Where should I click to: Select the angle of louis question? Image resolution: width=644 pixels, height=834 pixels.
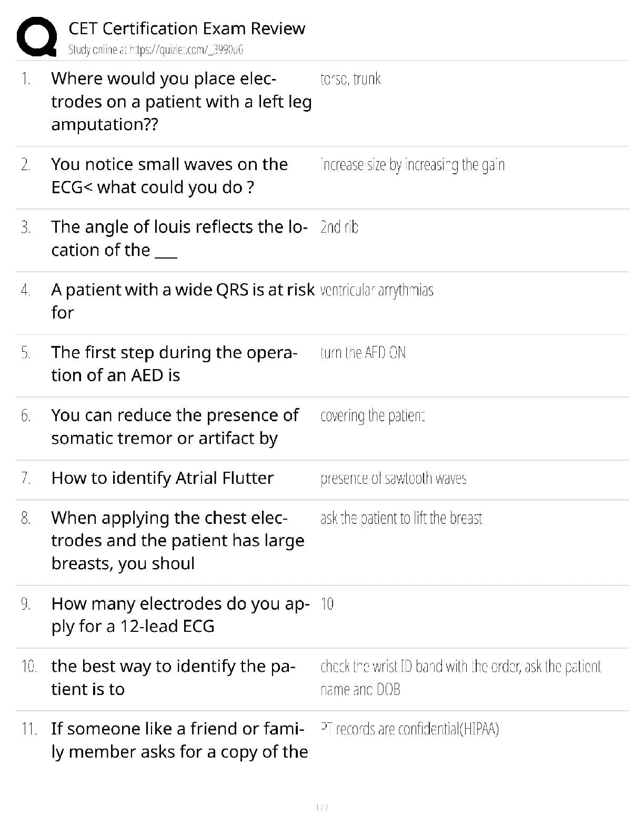[x=179, y=239]
